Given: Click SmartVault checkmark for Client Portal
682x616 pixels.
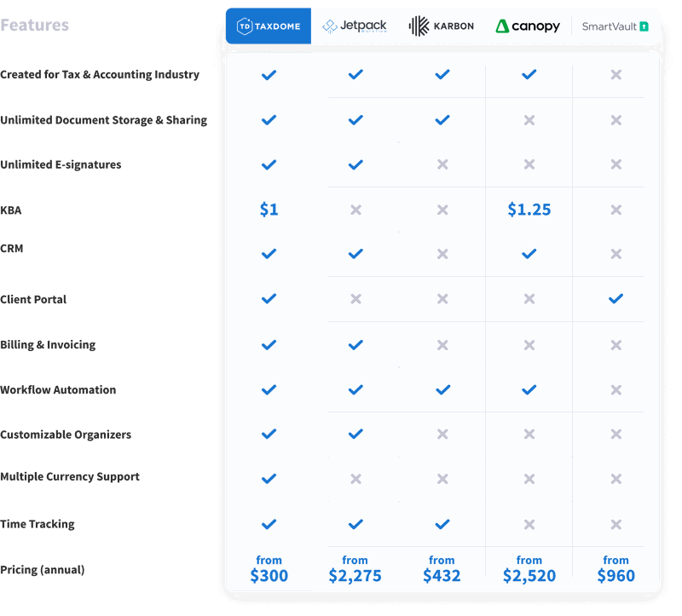Looking at the screenshot, I should click(x=616, y=299).
